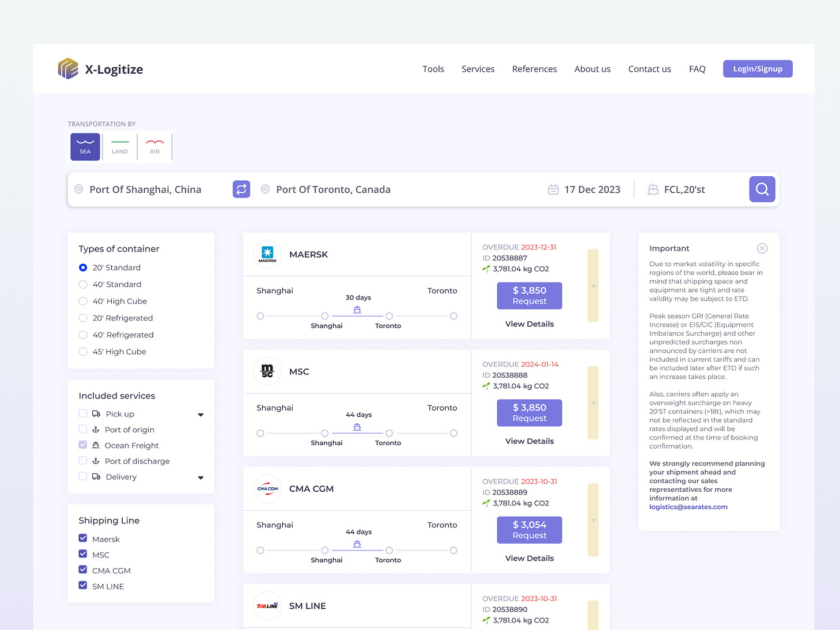
Task: Request the Maersk $3,850 rate
Action: [529, 295]
